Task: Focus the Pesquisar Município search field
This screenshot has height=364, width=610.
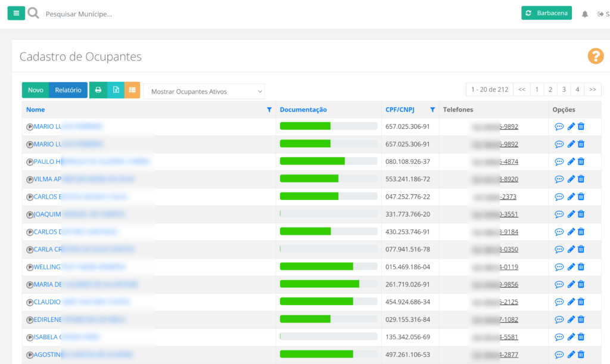Action: (119, 14)
